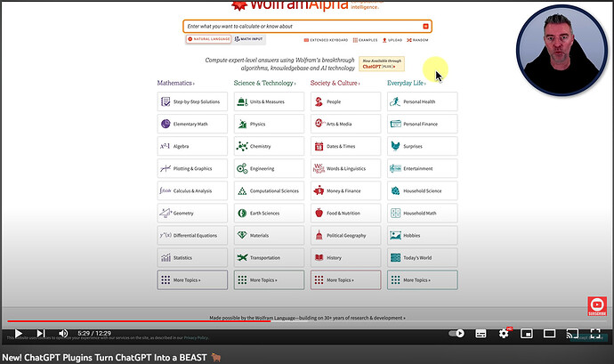Cast video to a TV
This screenshot has width=614, height=364.
coord(572,334)
